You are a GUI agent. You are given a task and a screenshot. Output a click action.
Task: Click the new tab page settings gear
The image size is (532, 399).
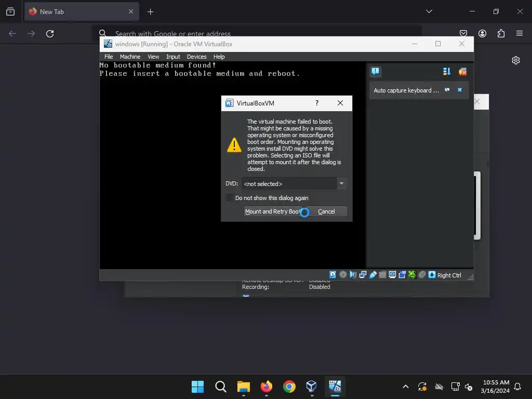(x=516, y=60)
